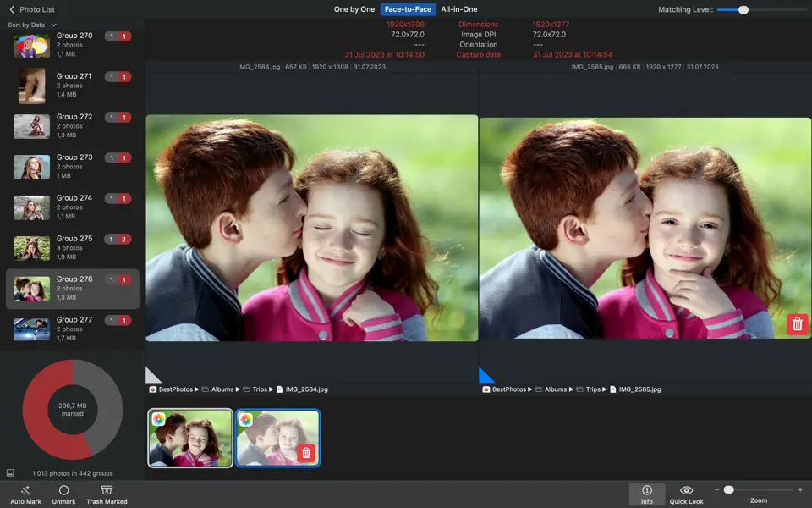Viewport: 812px width, 508px height.
Task: Select the Auto Mark magic wand icon
Action: [x=25, y=489]
